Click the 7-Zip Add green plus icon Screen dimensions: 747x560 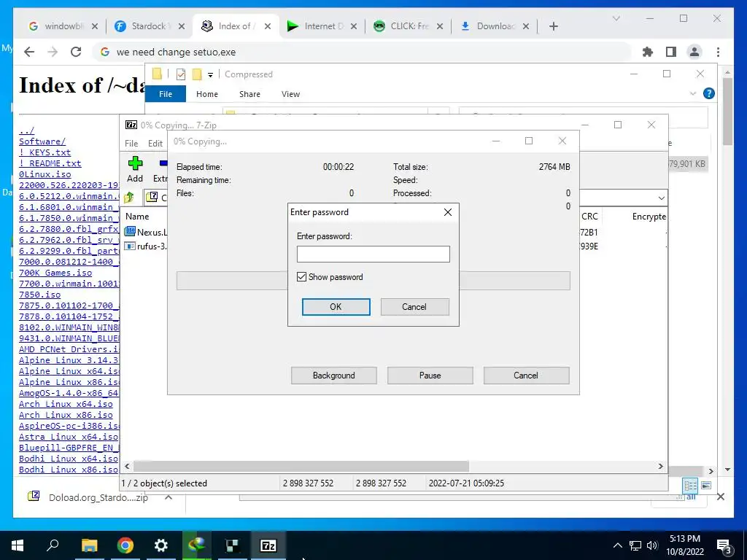pos(135,163)
